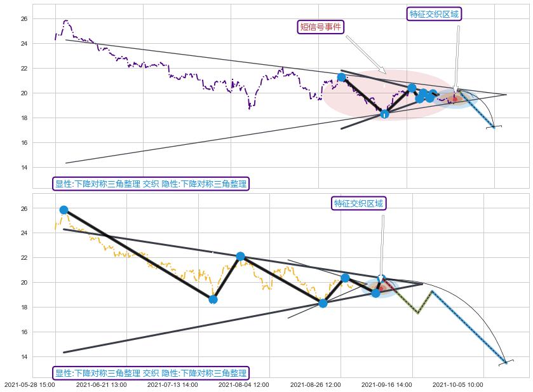Click the lowest blue marker in top chart
The width and height of the screenshot is (533, 392).
tap(384, 114)
